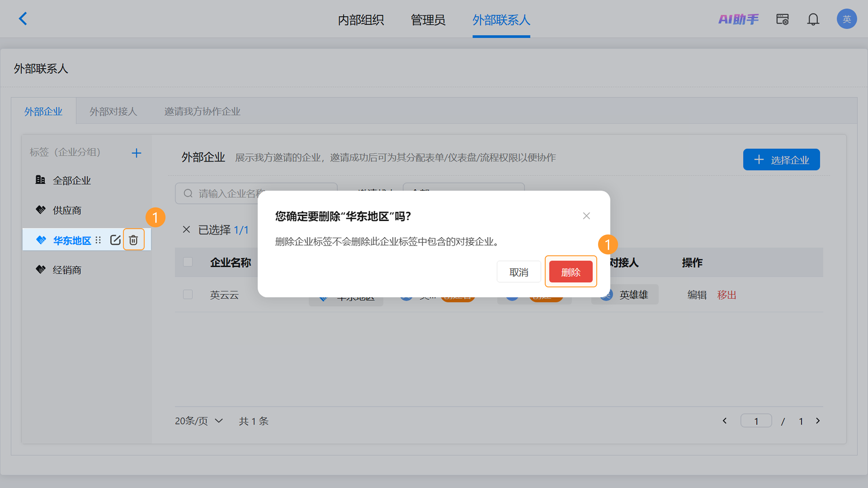The width and height of the screenshot is (868, 488).
Task: Click the search magnifier icon
Action: pos(188,193)
